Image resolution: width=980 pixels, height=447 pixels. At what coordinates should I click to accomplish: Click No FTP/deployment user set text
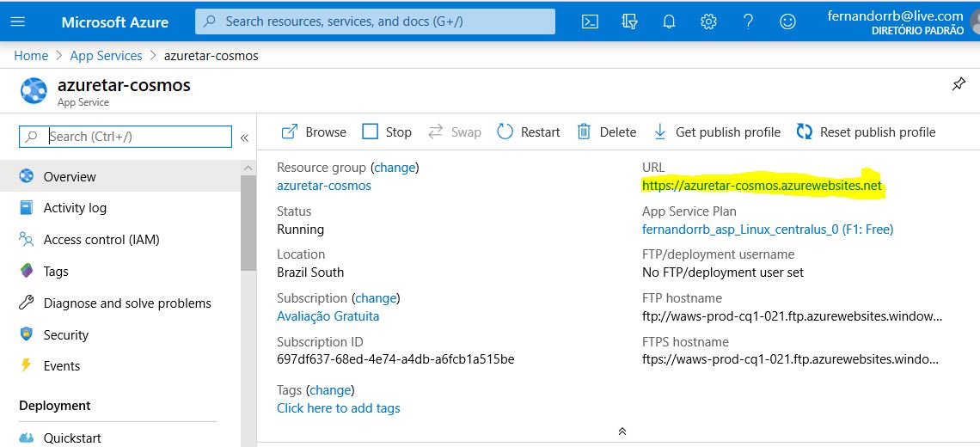click(x=723, y=272)
